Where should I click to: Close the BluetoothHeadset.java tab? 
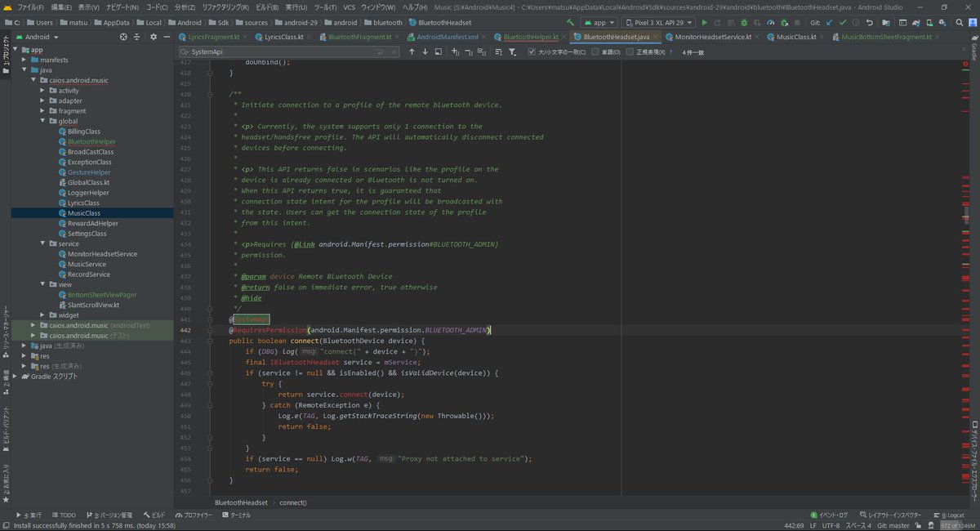656,37
